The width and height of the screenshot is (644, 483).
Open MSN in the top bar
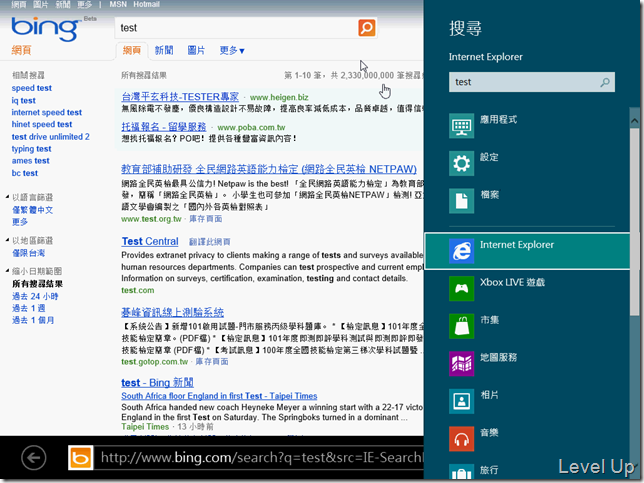pos(118,5)
